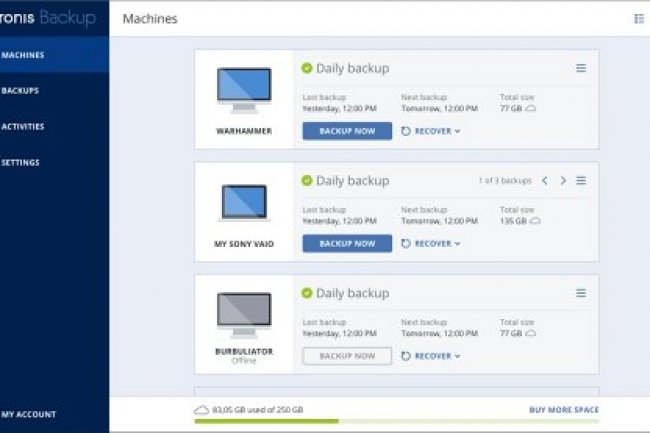Go to Activities in the sidebar
Screen dimensions: 650x433
point(54,127)
